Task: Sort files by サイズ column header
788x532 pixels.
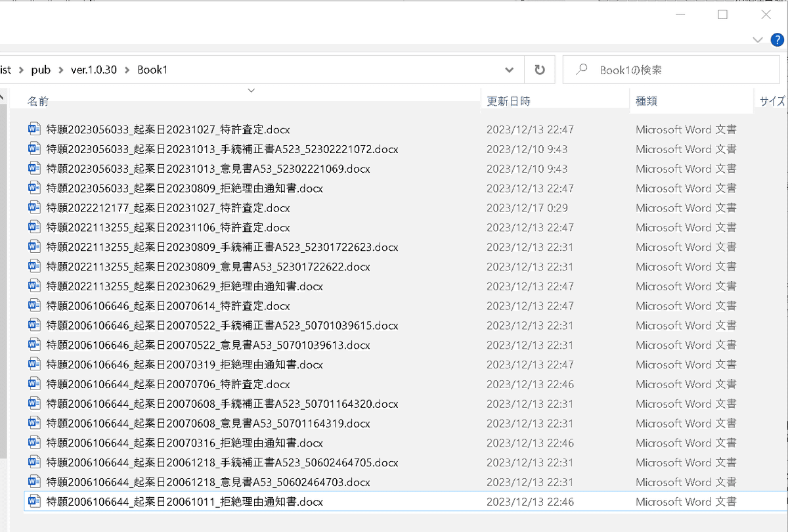Action: (x=773, y=101)
